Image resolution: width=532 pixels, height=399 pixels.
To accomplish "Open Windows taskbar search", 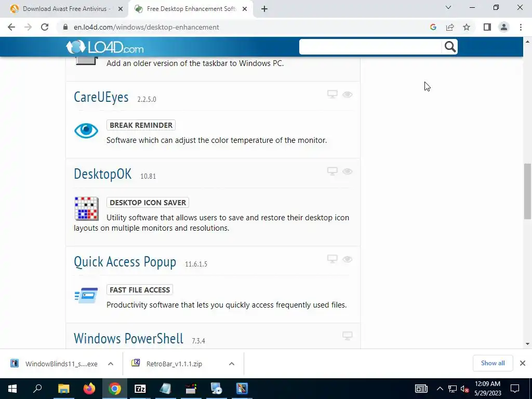I will [x=37, y=389].
